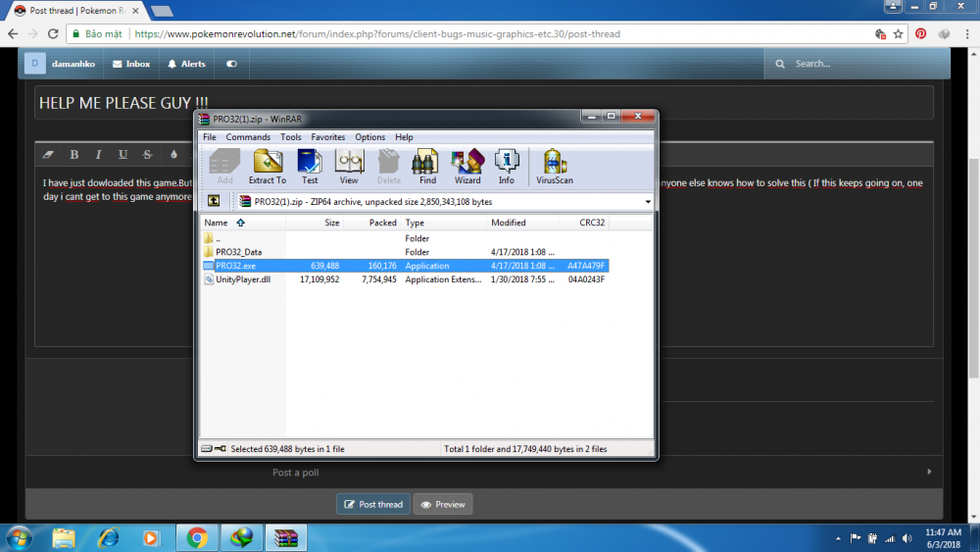Click the Post thread button

coord(373,504)
